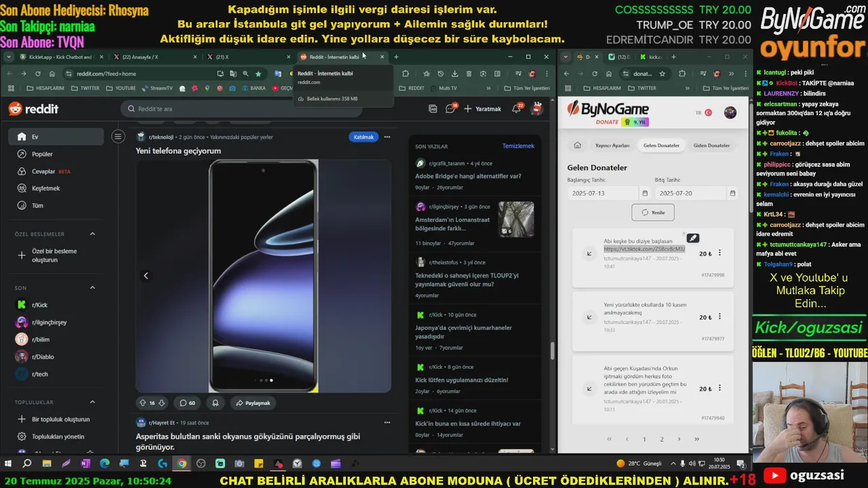Open YOUTUBE bookmark folder
The width and height of the screenshot is (868, 488).
point(121,88)
